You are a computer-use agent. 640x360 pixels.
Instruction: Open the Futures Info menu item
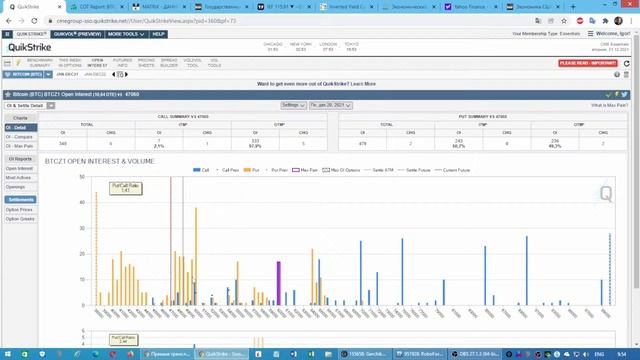[x=122, y=63]
